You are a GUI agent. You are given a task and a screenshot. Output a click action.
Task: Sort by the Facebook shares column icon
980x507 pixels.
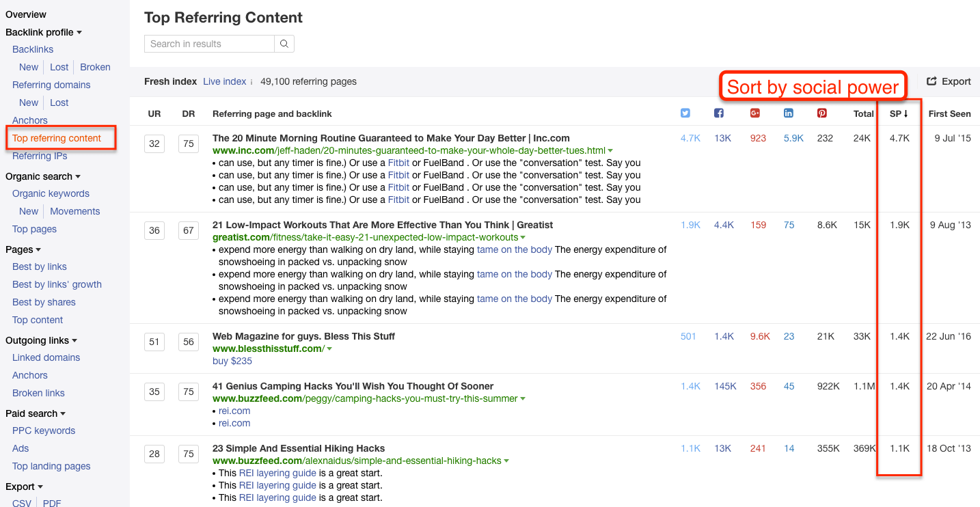pos(718,113)
